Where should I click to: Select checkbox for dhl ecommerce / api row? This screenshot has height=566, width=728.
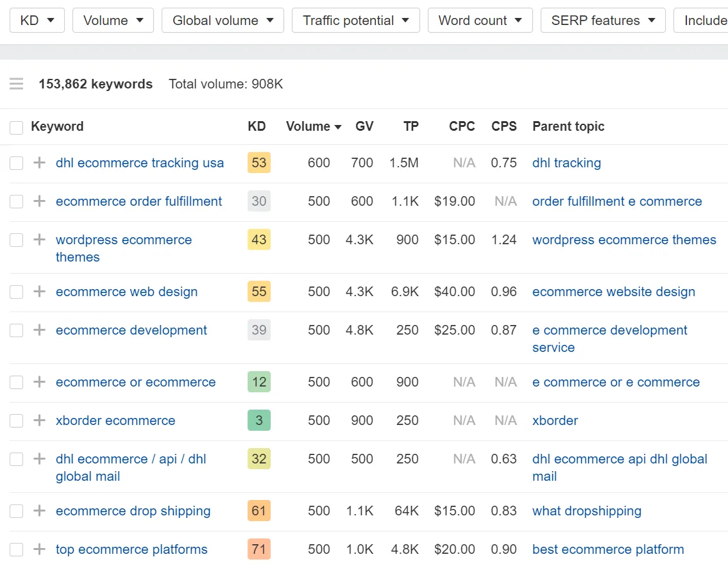click(17, 459)
